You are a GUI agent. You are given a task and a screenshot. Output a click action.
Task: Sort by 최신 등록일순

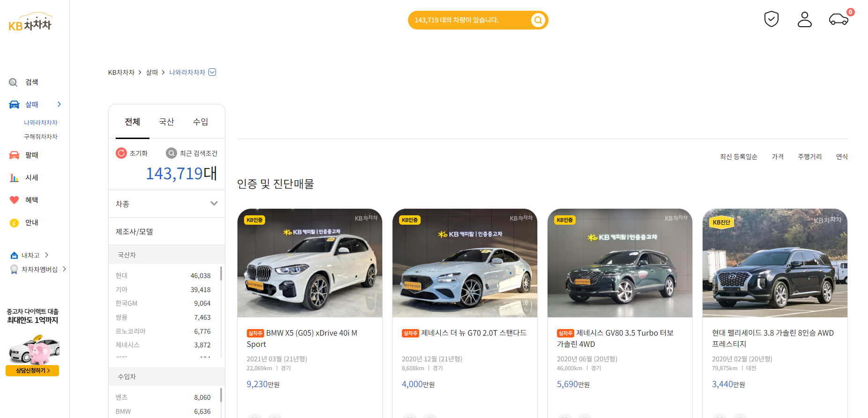pyautogui.click(x=739, y=157)
